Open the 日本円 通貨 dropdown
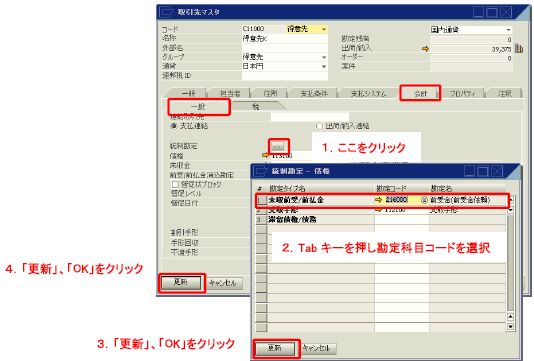The width and height of the screenshot is (534, 361). pyautogui.click(x=324, y=66)
